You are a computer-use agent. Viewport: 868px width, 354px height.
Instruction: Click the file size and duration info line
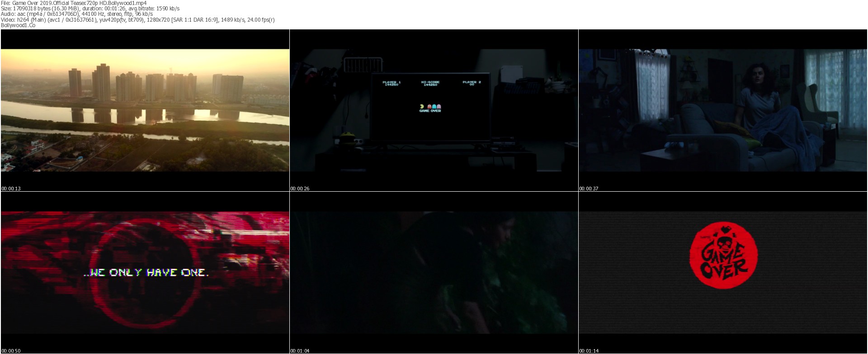click(90, 9)
